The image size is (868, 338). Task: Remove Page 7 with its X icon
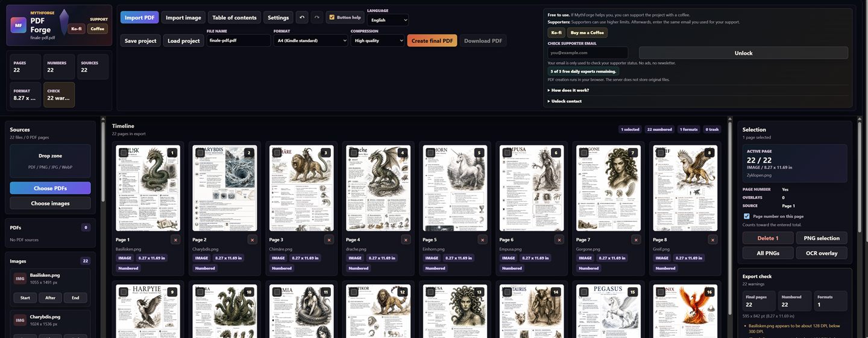(x=636, y=240)
